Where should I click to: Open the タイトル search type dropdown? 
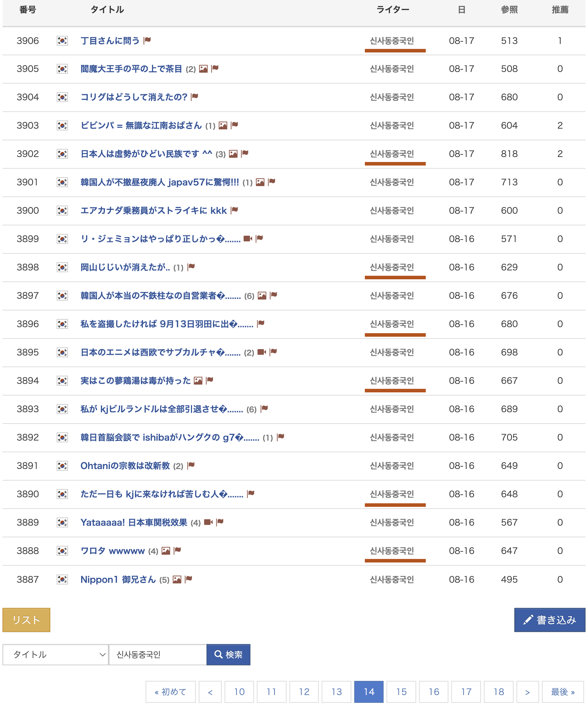55,655
